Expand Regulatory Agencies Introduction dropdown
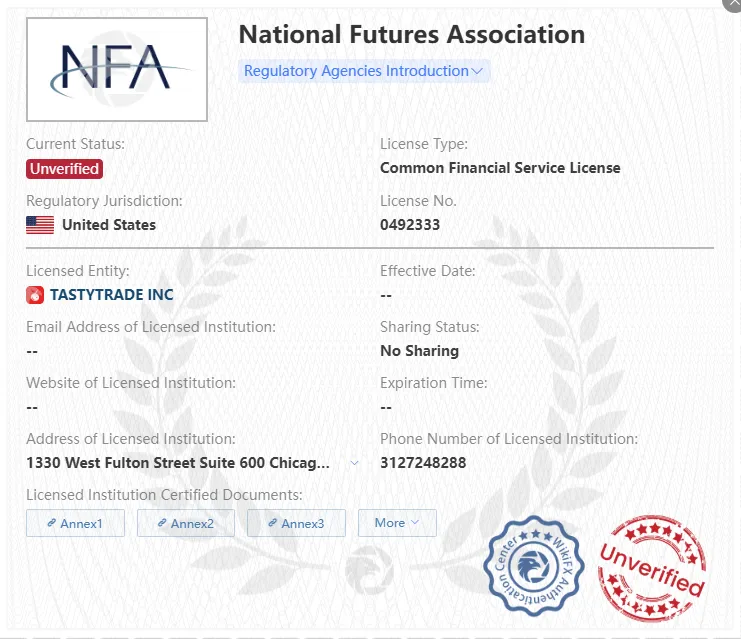This screenshot has width=741, height=639. click(363, 71)
